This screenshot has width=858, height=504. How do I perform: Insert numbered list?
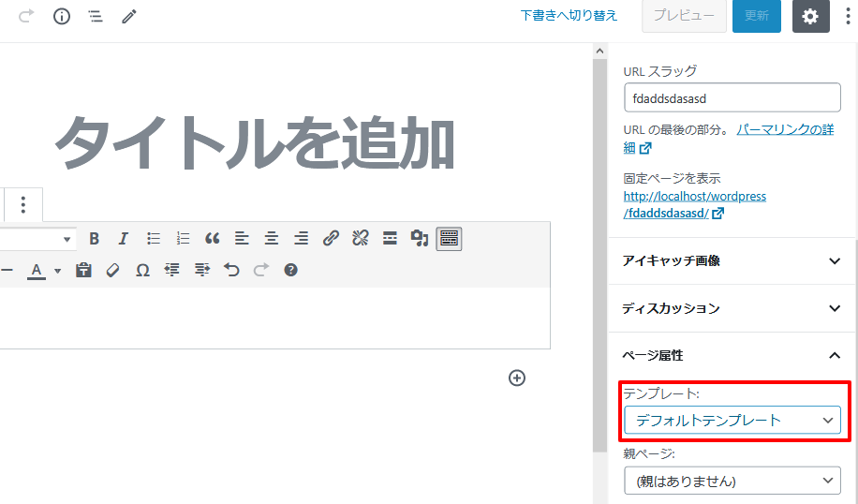coord(183,239)
